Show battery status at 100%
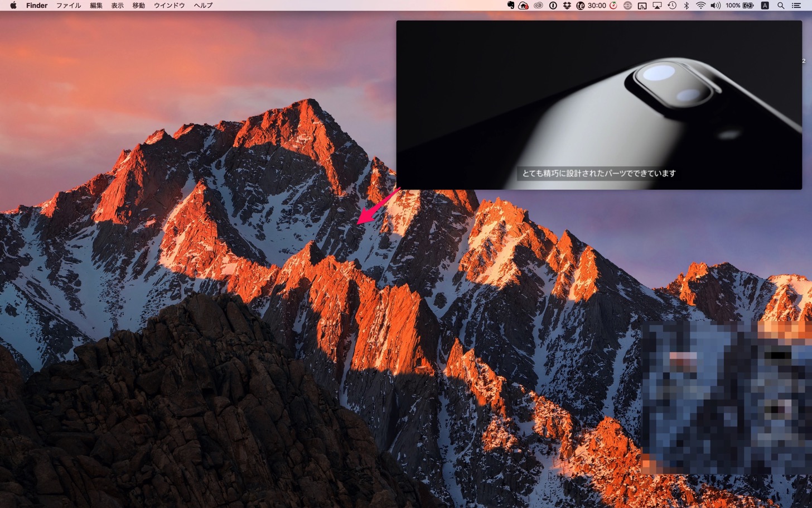This screenshot has width=812, height=508. [x=739, y=6]
